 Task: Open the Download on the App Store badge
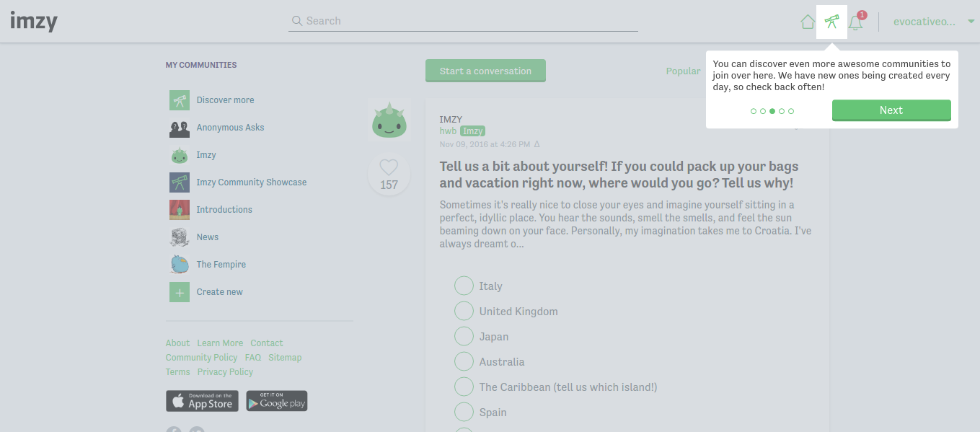tap(202, 401)
